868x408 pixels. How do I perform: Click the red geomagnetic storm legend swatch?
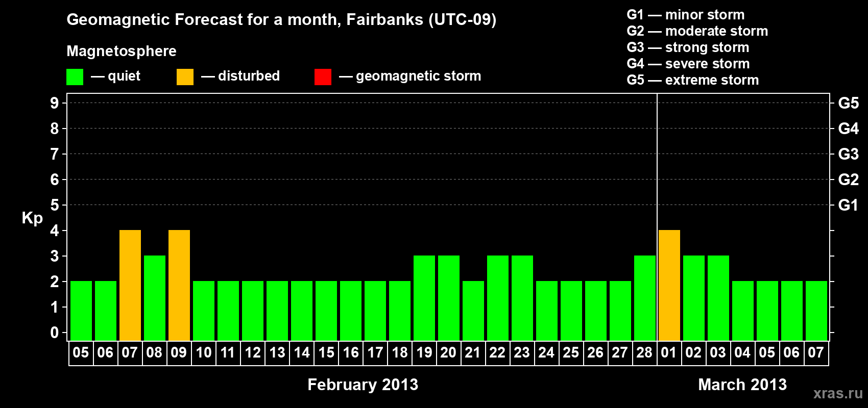pyautogui.click(x=323, y=77)
